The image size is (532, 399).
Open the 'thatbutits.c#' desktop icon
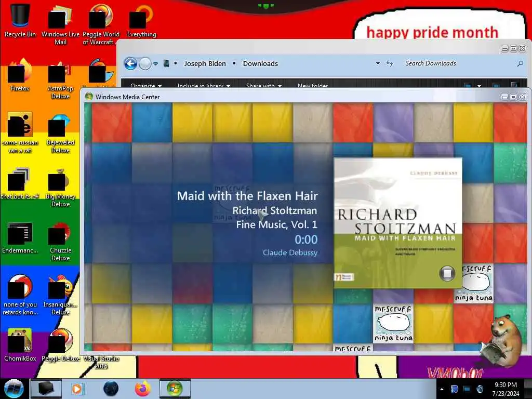(20, 183)
